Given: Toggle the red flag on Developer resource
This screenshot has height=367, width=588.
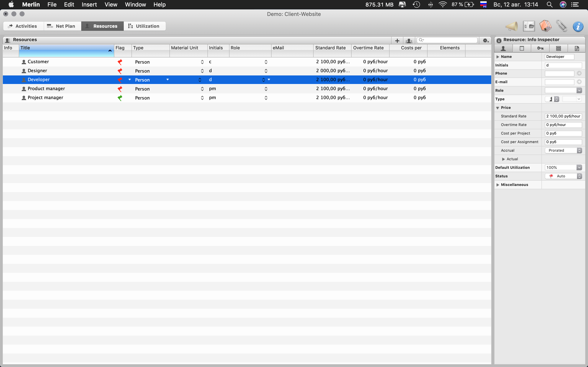Looking at the screenshot, I should pos(120,80).
